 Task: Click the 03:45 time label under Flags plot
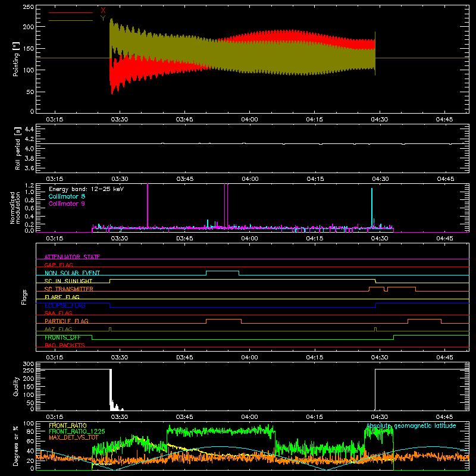tap(184, 358)
